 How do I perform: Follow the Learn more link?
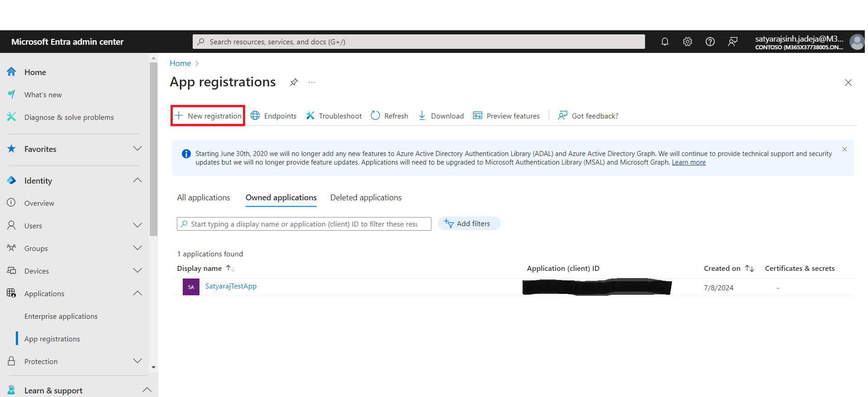point(688,162)
